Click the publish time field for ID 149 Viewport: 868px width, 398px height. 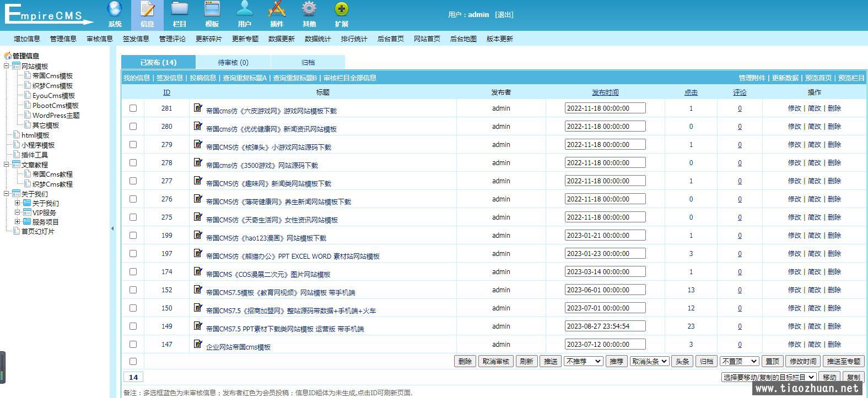tap(605, 326)
